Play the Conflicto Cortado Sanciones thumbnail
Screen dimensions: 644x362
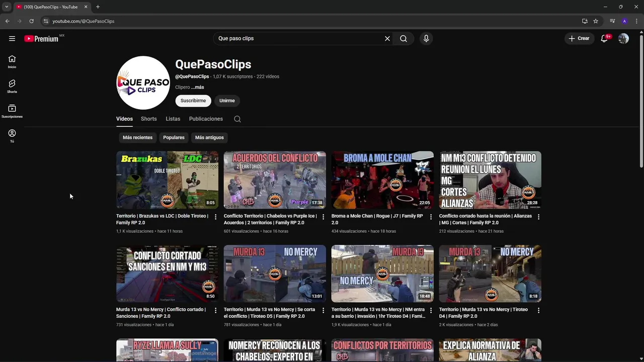(167, 274)
